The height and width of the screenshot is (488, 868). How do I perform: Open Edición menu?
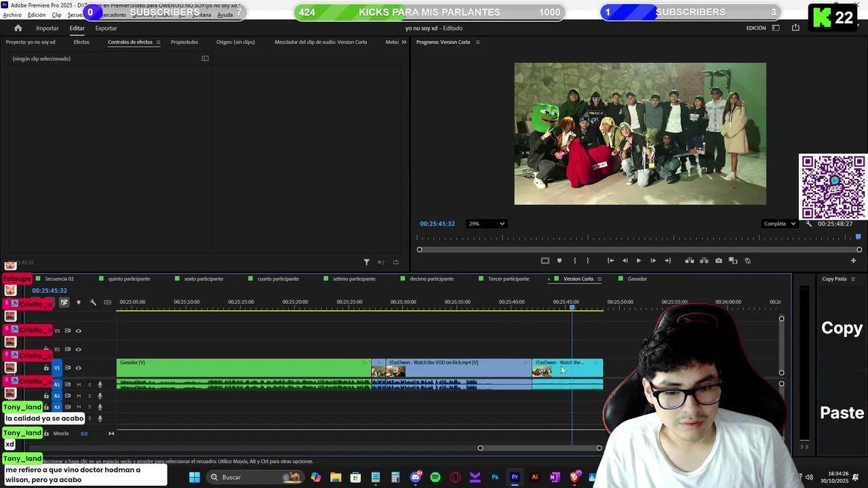click(37, 15)
